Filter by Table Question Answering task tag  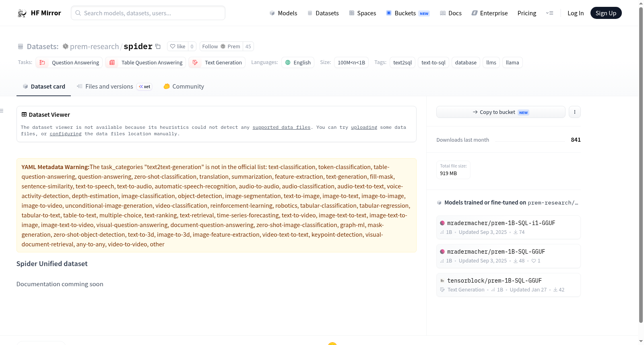coord(146,62)
